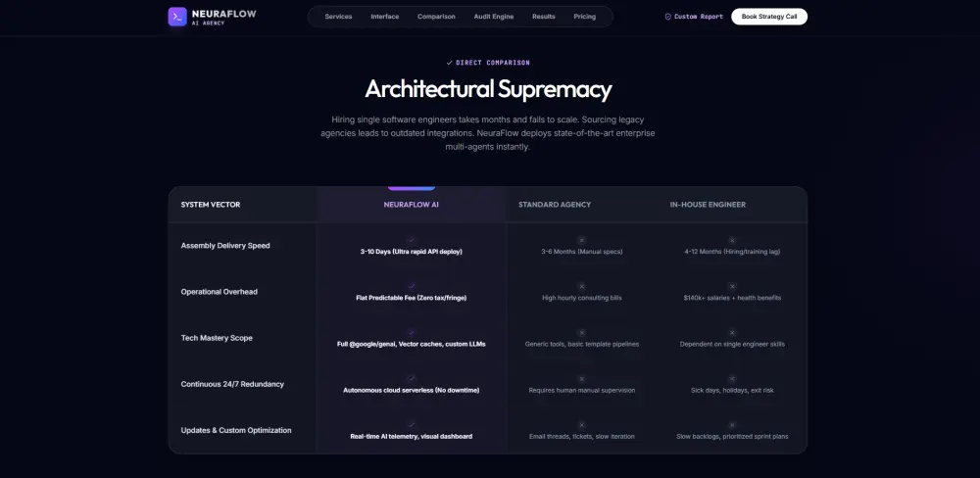Click the Updates & Custom Optimization row label
This screenshot has height=478, width=980.
point(236,431)
